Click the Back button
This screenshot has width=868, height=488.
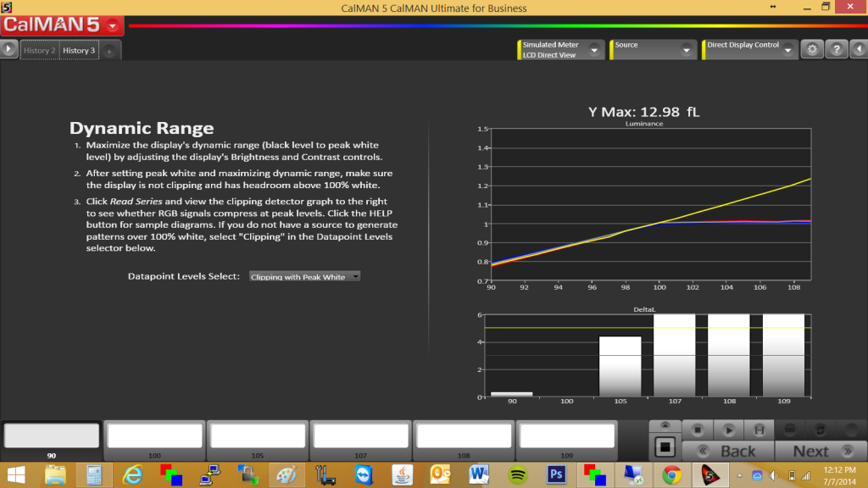point(728,451)
